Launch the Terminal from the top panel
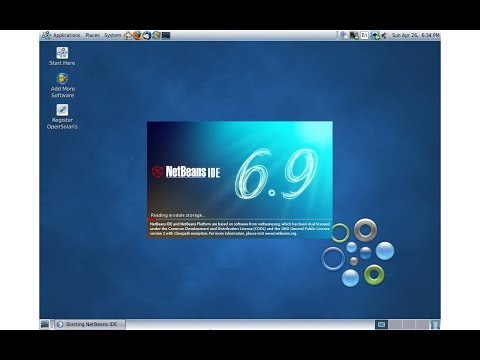 166,35
